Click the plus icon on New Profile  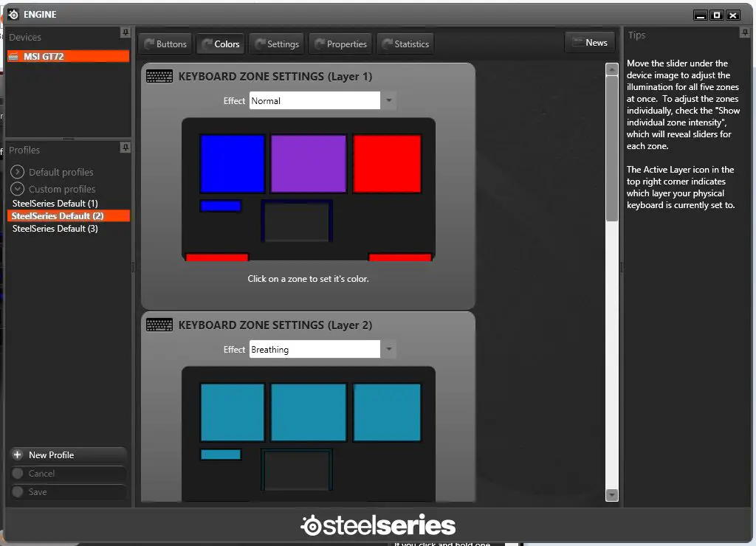tap(18, 455)
